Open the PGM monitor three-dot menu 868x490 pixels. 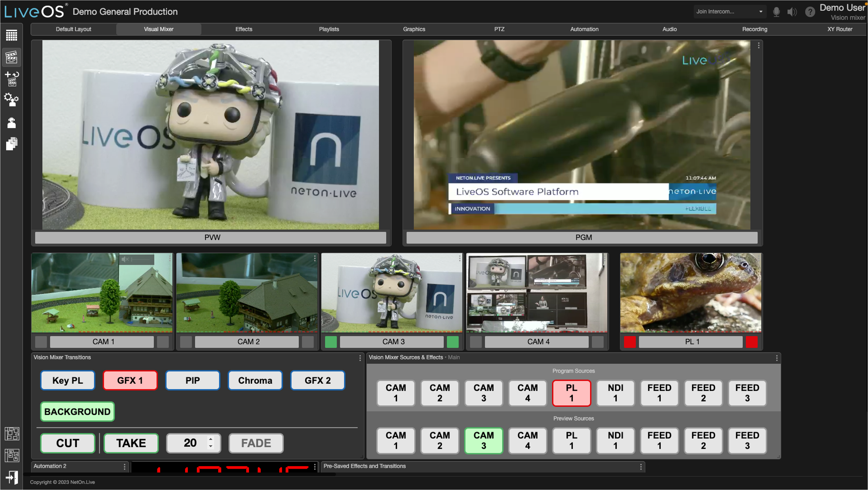[x=758, y=46]
